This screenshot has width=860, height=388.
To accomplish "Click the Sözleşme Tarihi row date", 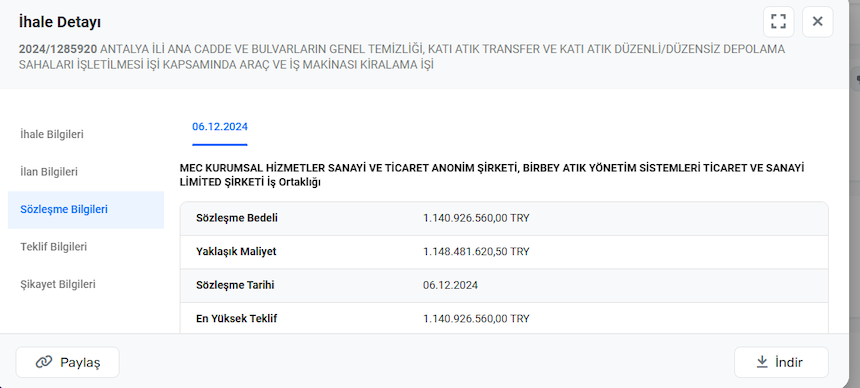I will 450,285.
